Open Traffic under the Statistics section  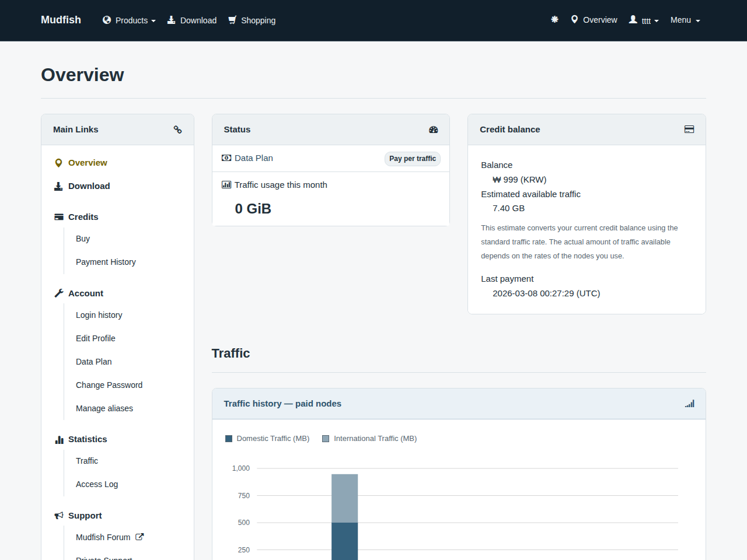pos(87,461)
